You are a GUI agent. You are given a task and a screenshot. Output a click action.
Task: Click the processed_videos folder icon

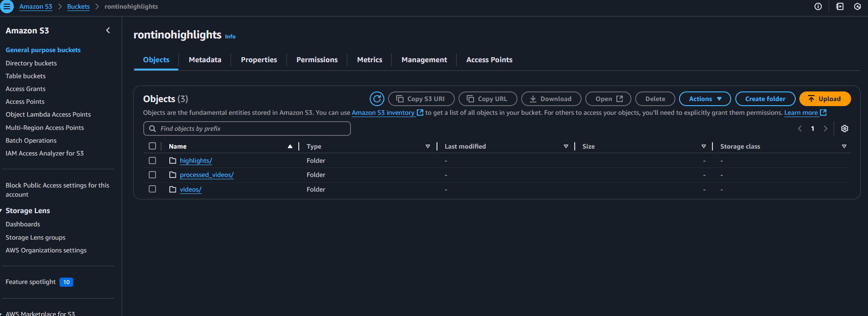173,175
